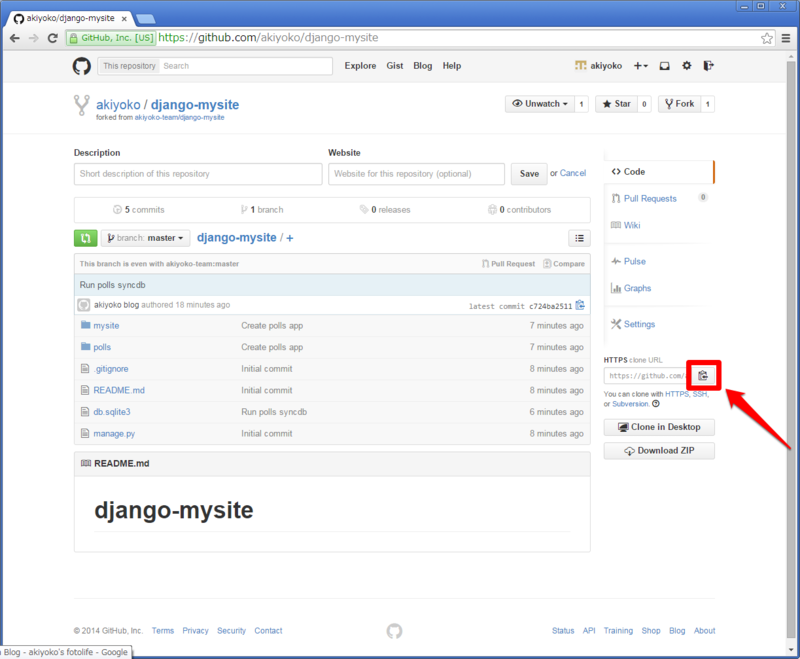800x659 pixels.
Task: Fork the repository
Action: pos(680,104)
